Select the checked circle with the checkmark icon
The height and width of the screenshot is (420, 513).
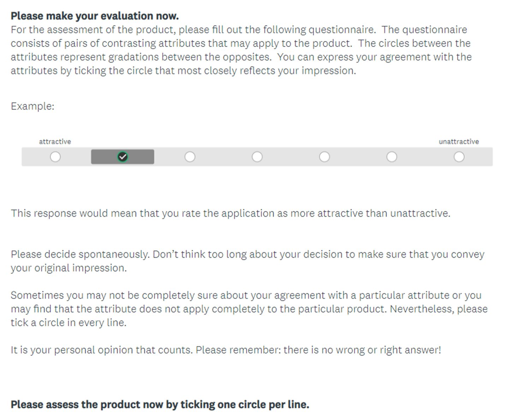tap(123, 156)
